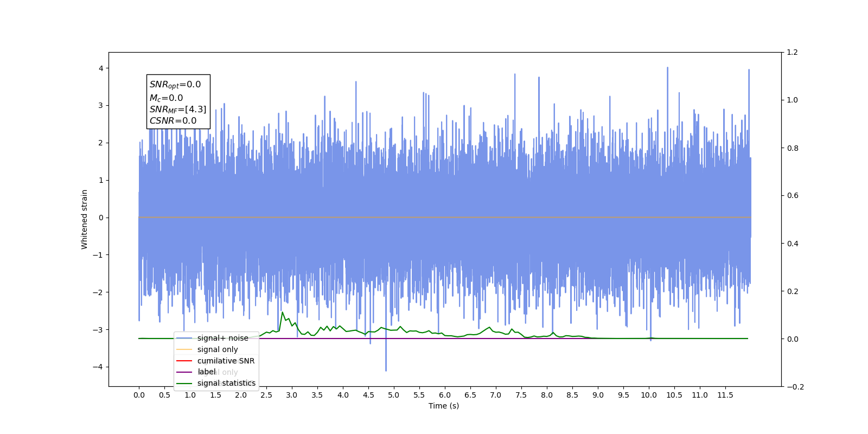This screenshot has height=434, width=868.
Task: Click the 11.5 tick on the time axis
Action: point(725,395)
